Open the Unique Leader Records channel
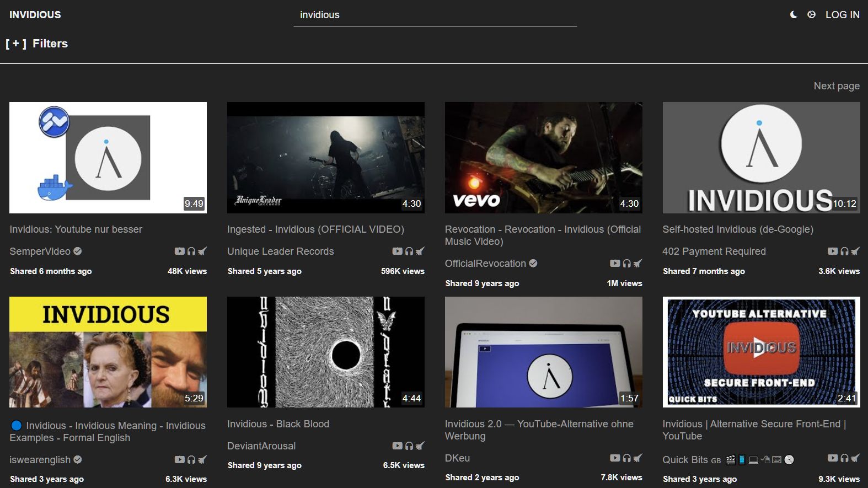The height and width of the screenshot is (488, 868). point(280,251)
